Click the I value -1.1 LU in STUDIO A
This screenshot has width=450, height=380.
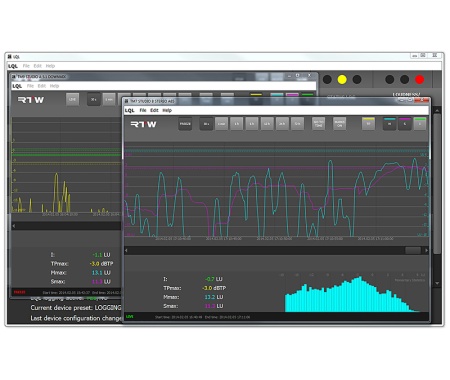point(101,255)
